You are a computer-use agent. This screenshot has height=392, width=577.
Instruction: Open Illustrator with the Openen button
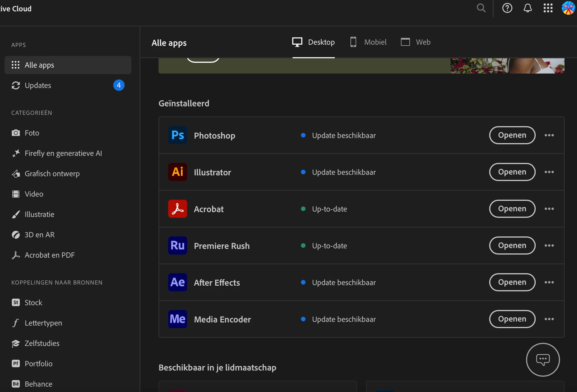pyautogui.click(x=512, y=172)
